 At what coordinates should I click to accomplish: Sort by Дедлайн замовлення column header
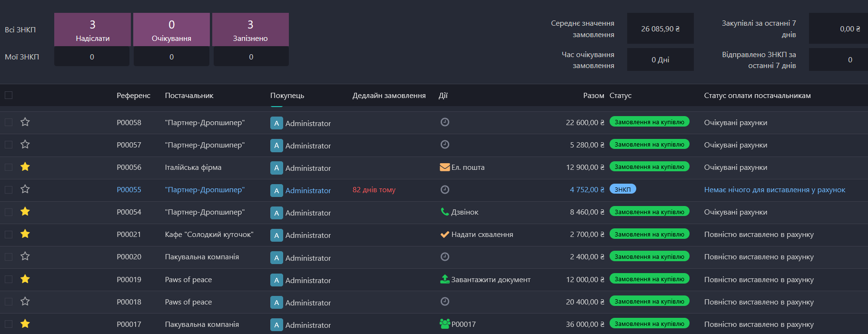389,96
